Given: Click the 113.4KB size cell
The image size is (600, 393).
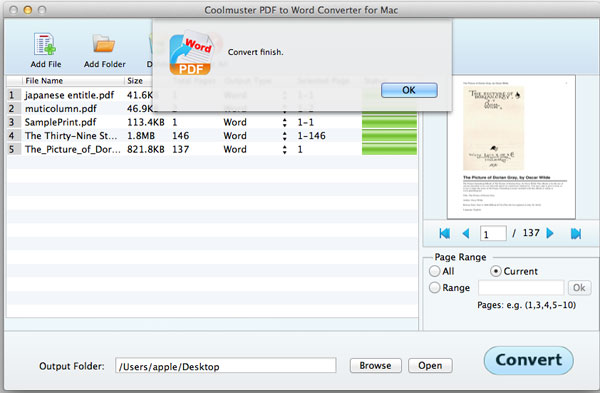Looking at the screenshot, I should click(x=146, y=122).
